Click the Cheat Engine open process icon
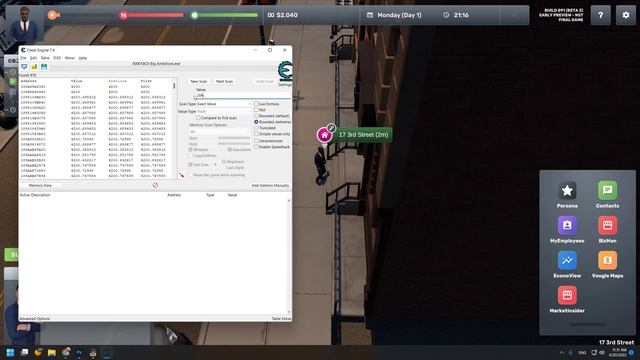 [x=24, y=67]
